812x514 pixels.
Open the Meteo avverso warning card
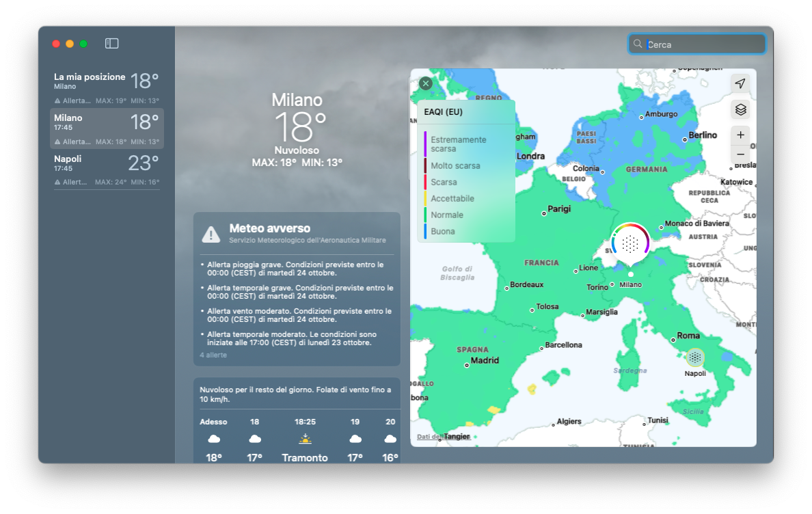click(x=297, y=289)
